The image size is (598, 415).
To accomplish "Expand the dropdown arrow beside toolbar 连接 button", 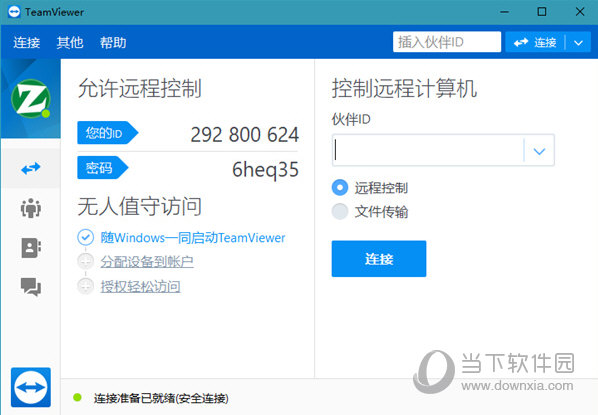I will click(x=578, y=43).
